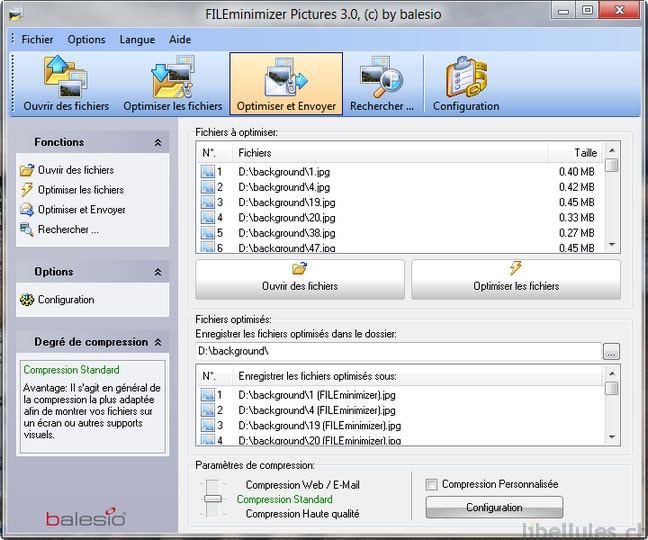Viewport: 648px width, 540px height.
Task: Click Optimiser les fichiers link in Fonctions
Action: (x=81, y=190)
